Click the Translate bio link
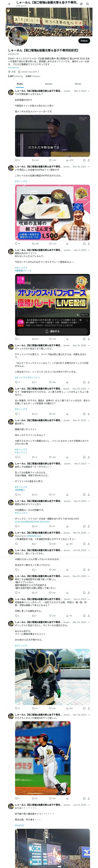The width and height of the screenshot is (98, 868). click(14, 68)
